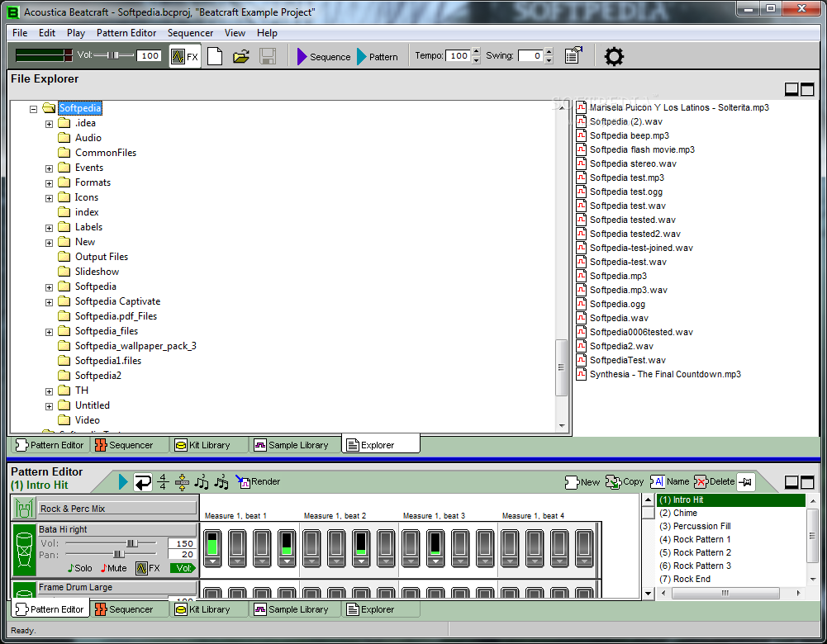Image resolution: width=827 pixels, height=644 pixels.
Task: Toggle the second step pad of Measure 1, beat 3
Action: pos(435,543)
